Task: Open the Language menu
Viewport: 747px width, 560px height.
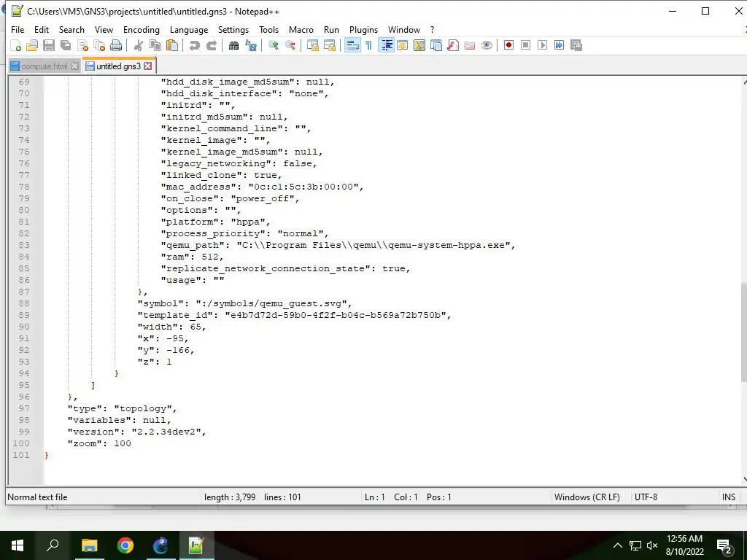Action: tap(189, 29)
